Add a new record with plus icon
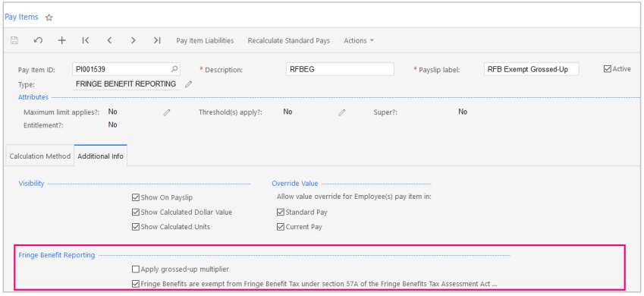 [x=61, y=40]
